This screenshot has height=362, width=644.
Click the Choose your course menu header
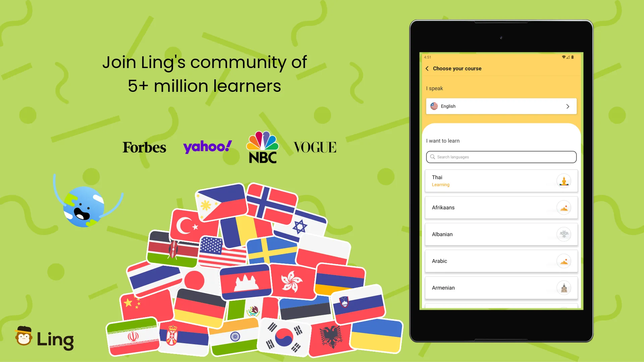[458, 68]
